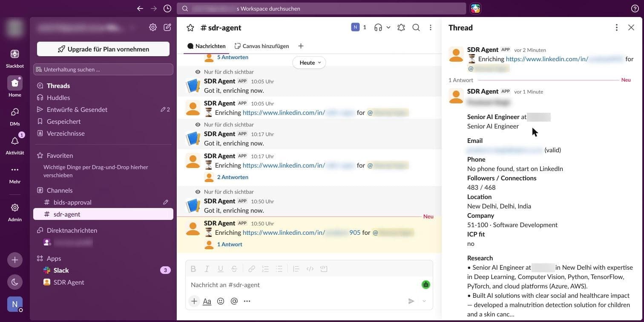Open the Admin settings
This screenshot has height=322, width=644.
click(15, 212)
